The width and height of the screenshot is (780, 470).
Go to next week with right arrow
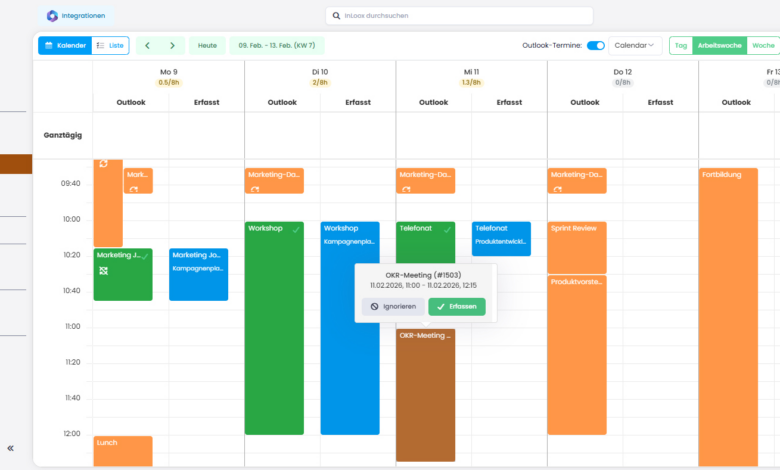point(172,45)
